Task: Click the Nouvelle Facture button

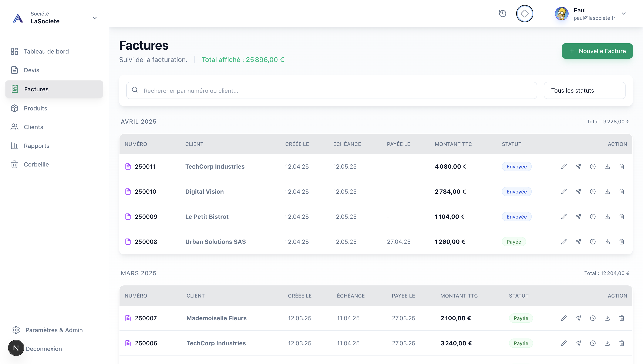Action: click(597, 51)
